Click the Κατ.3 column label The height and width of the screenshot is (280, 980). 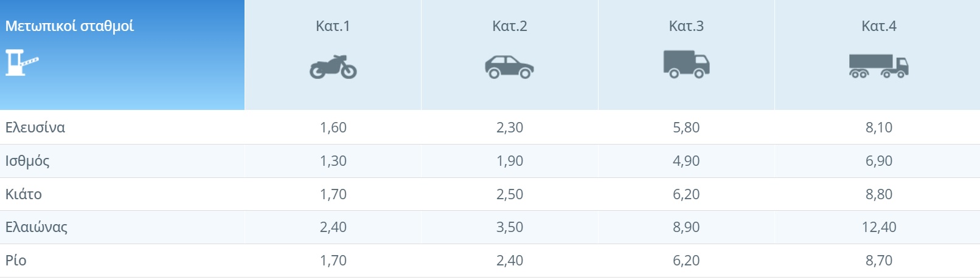point(686,26)
